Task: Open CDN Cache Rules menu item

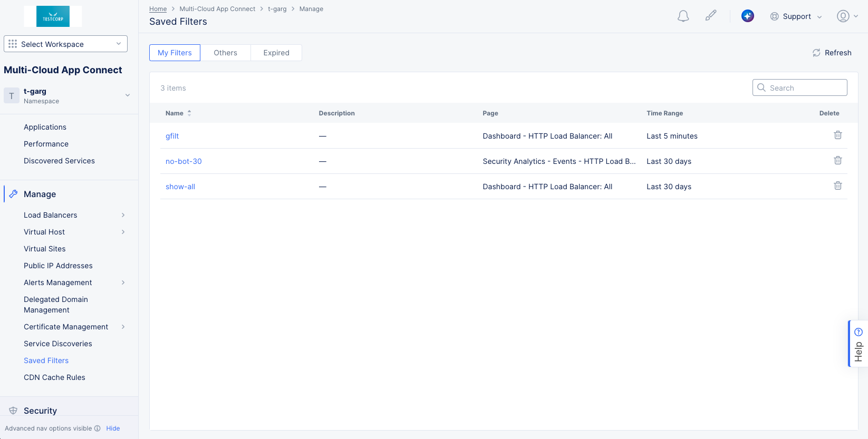Action: pos(54,377)
